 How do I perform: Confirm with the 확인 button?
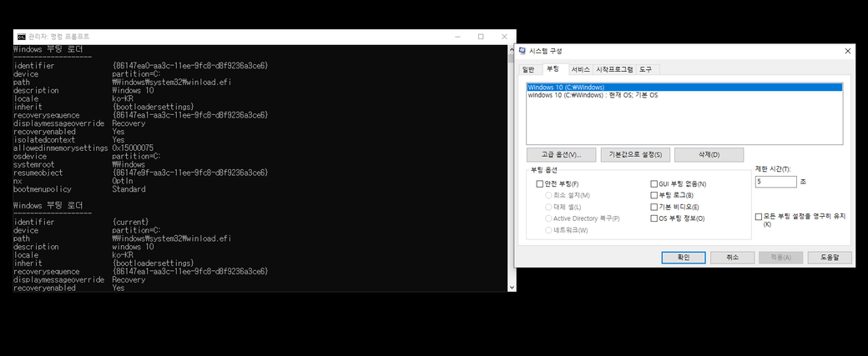(683, 258)
